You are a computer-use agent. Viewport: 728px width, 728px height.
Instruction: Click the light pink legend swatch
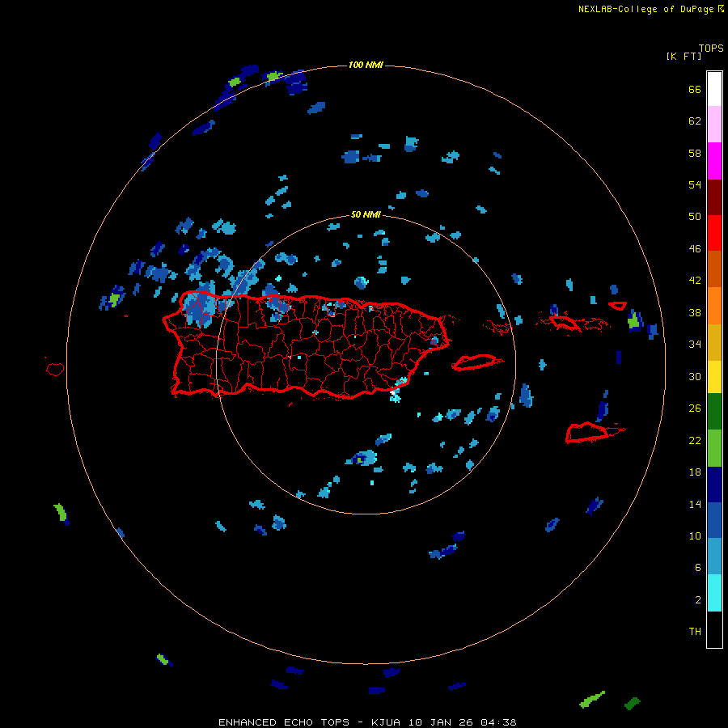click(714, 125)
